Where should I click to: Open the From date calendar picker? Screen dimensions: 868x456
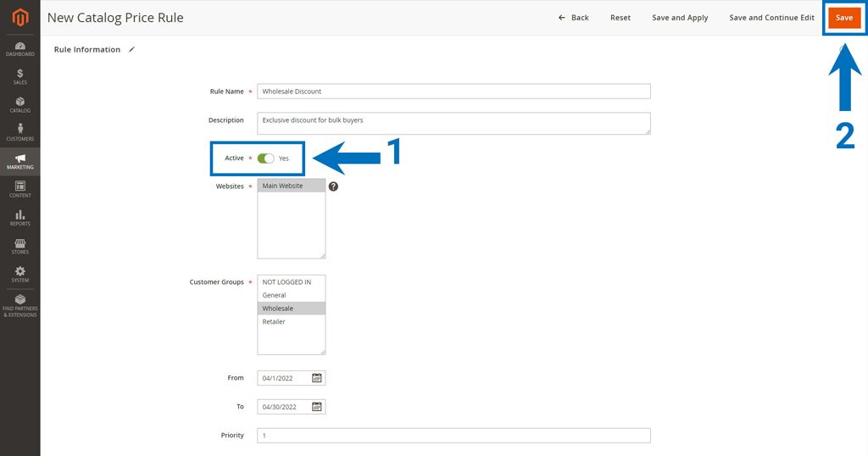point(317,378)
